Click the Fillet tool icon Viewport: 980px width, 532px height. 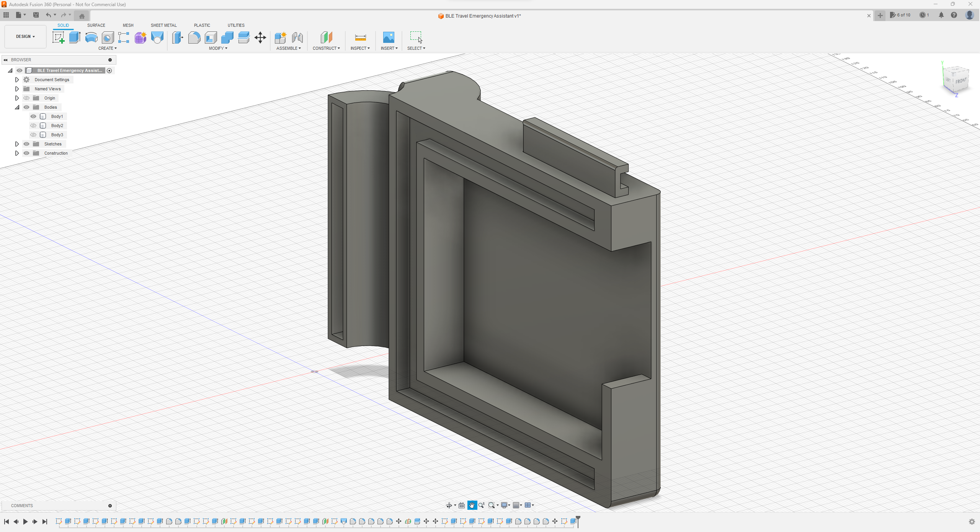point(194,38)
